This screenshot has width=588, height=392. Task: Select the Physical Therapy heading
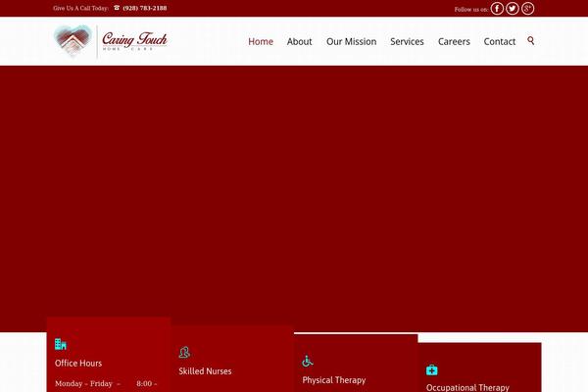coord(334,380)
